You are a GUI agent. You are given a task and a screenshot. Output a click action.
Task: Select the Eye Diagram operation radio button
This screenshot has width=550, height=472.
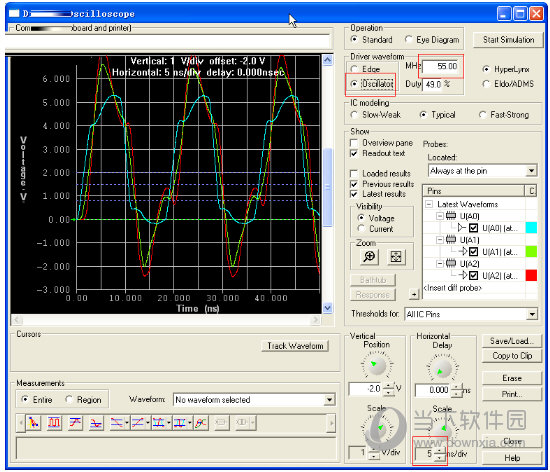pos(408,39)
